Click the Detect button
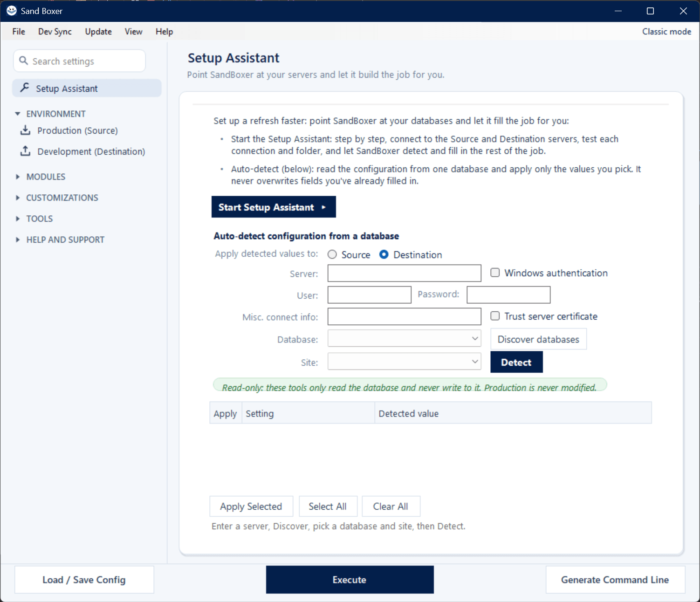700x602 pixels. 516,362
